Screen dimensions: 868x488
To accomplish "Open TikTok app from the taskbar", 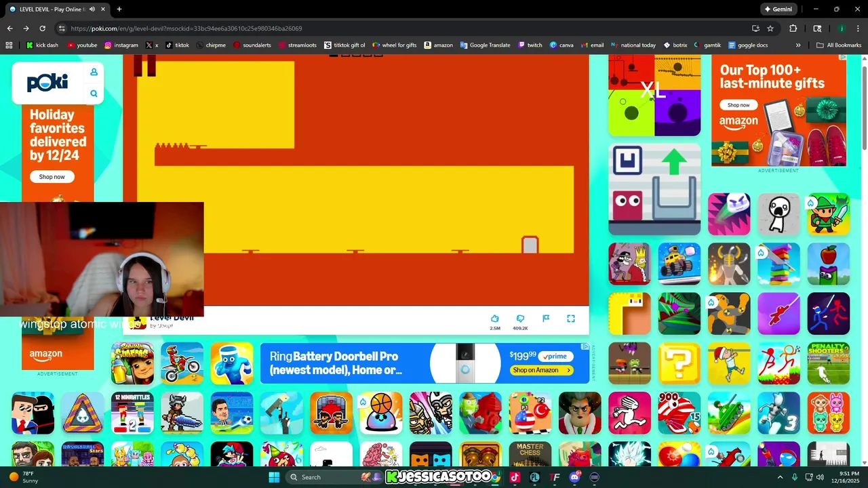I will [x=515, y=477].
